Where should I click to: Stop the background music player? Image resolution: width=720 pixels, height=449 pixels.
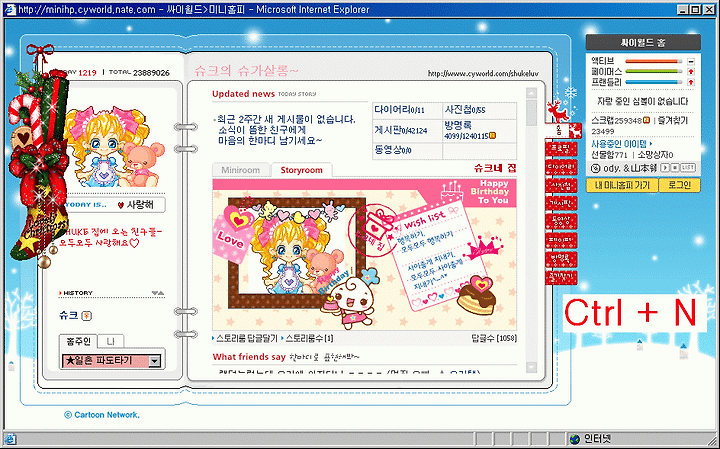[674, 168]
